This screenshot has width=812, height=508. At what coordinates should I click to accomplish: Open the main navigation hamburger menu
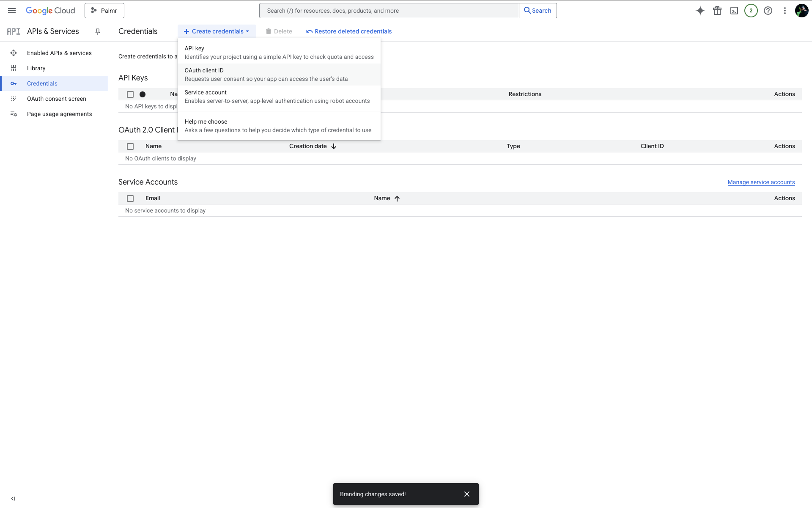12,11
